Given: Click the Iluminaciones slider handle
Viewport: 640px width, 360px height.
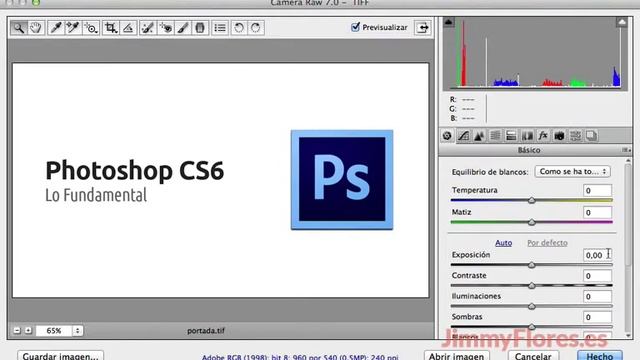Looking at the screenshot, I should pyautogui.click(x=531, y=306).
